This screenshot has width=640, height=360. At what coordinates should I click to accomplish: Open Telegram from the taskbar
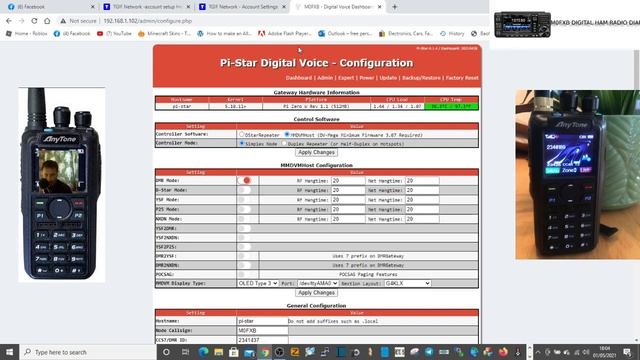429,352
